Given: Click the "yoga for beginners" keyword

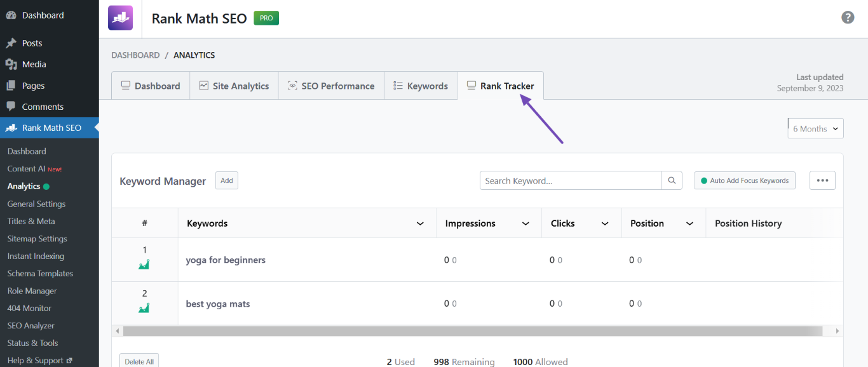Looking at the screenshot, I should (226, 260).
